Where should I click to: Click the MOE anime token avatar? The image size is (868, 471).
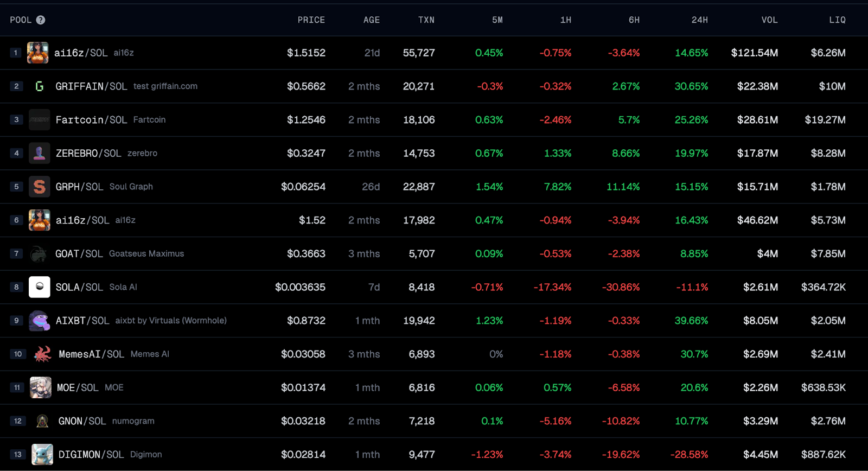point(41,387)
